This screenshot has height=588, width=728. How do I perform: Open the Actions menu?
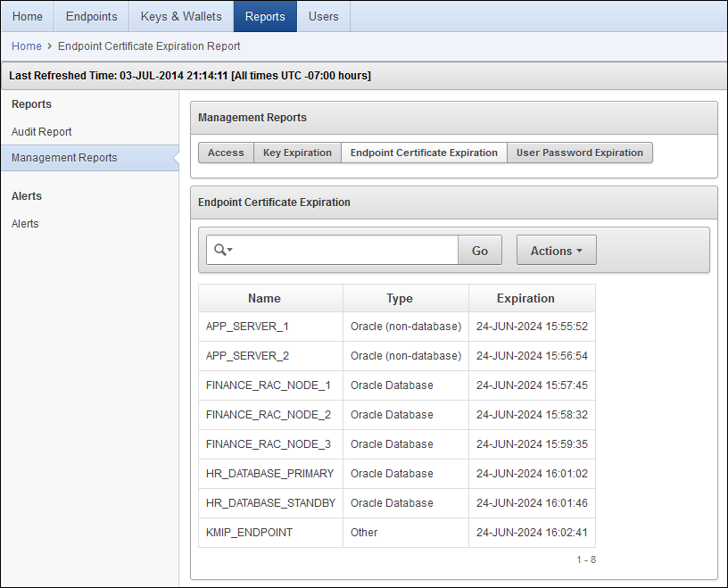pyautogui.click(x=556, y=251)
